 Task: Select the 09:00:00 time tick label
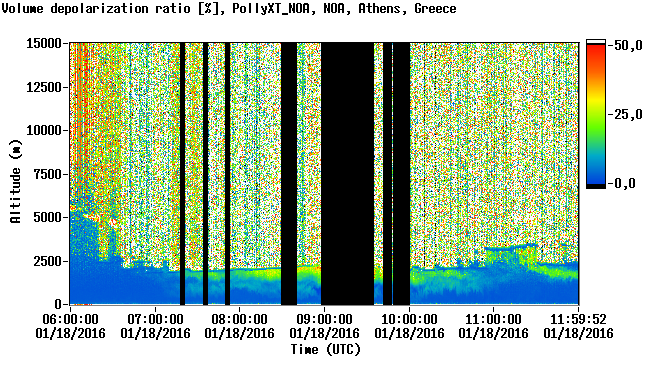pyautogui.click(x=324, y=319)
